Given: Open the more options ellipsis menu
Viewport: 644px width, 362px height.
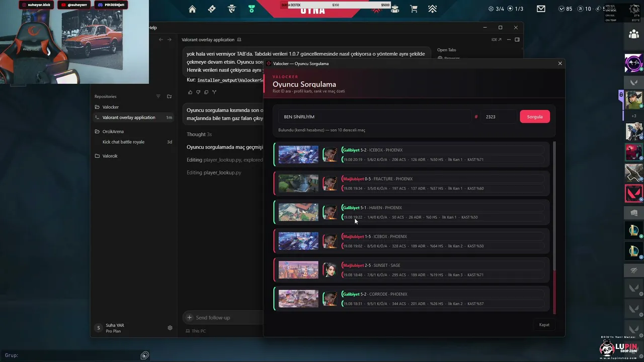Looking at the screenshot, I should click(509, 40).
